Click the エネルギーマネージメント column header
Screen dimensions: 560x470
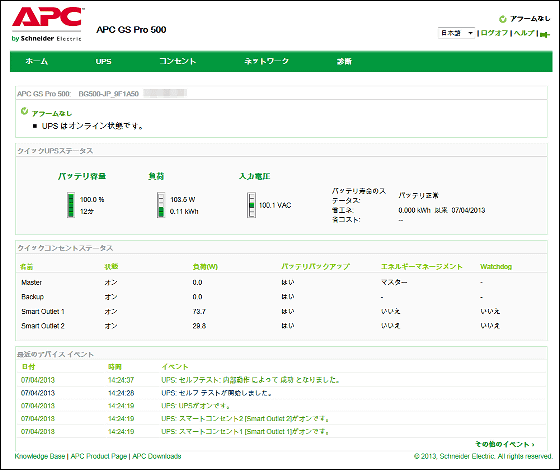point(422,267)
